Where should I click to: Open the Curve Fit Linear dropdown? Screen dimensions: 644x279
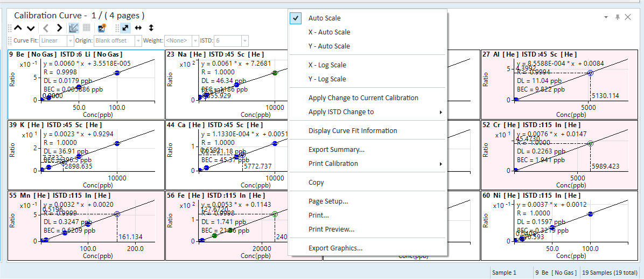70,41
